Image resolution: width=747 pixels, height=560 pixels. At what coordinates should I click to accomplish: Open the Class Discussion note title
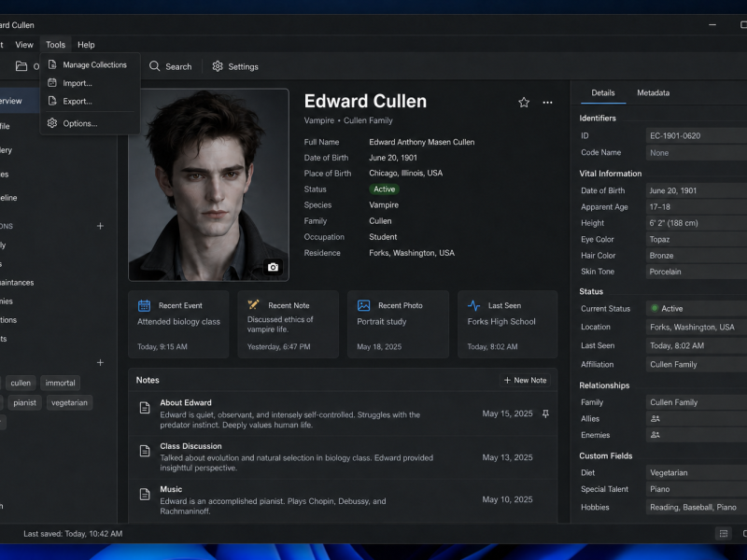tap(190, 446)
